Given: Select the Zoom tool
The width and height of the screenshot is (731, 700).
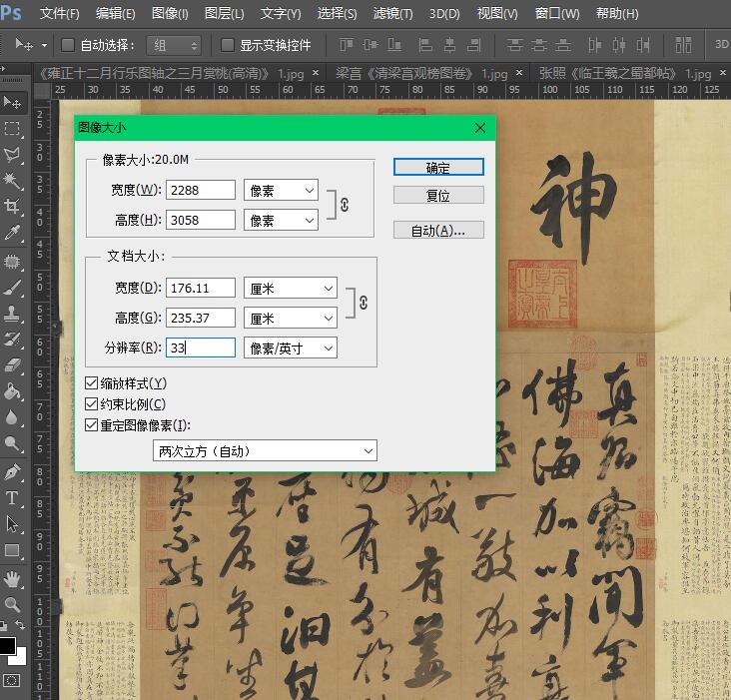Looking at the screenshot, I should [12, 605].
